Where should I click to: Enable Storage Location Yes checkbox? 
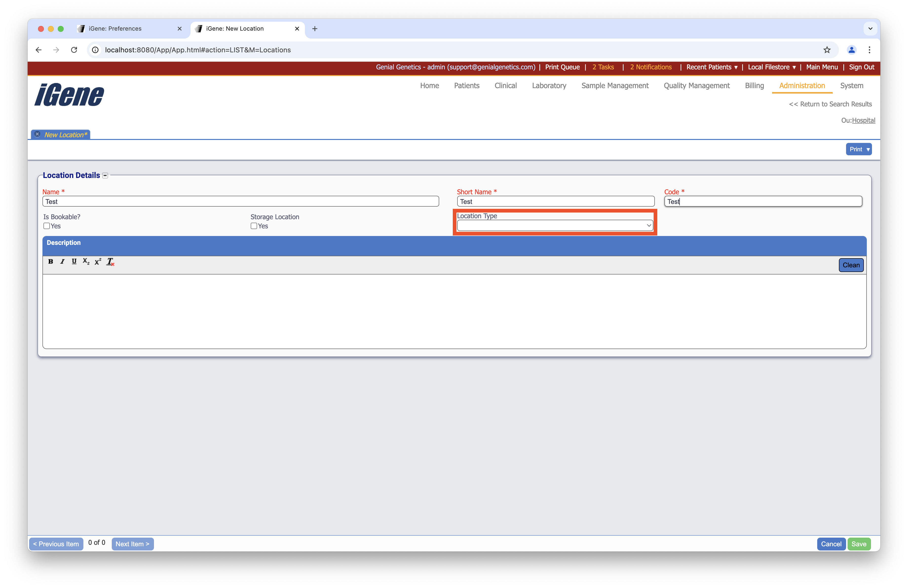pos(254,226)
